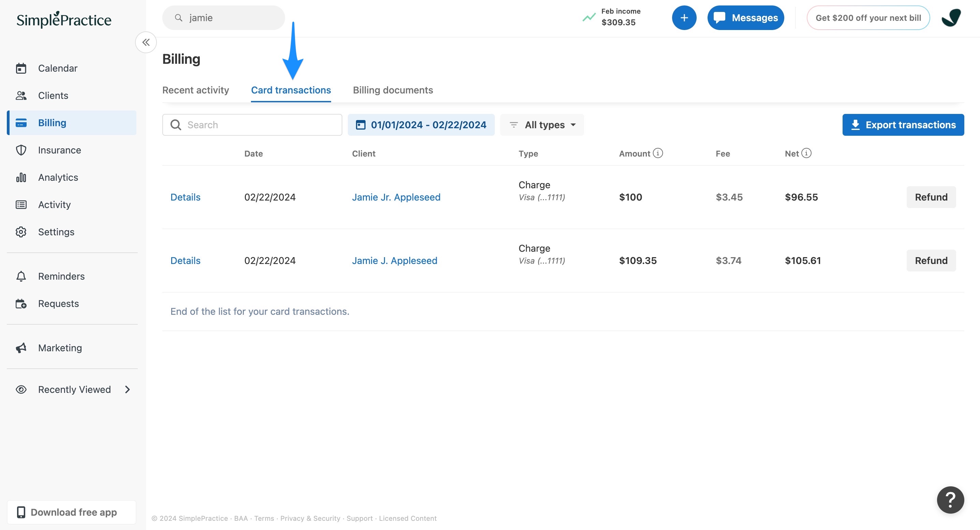Click the Recently Viewed eye icon
Image resolution: width=980 pixels, height=530 pixels.
click(21, 389)
